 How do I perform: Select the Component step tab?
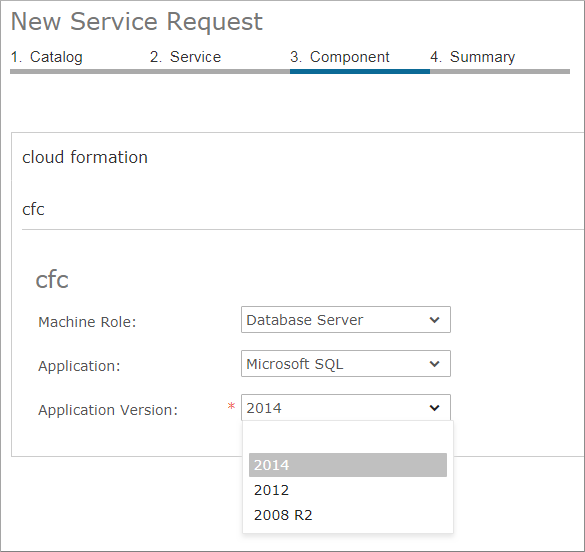340,57
